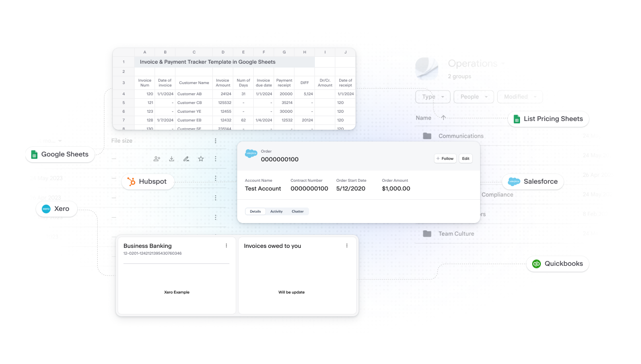The width and height of the screenshot is (641, 364).
Task: Click the sheets icon on List Pricing Sheets
Action: 517,119
